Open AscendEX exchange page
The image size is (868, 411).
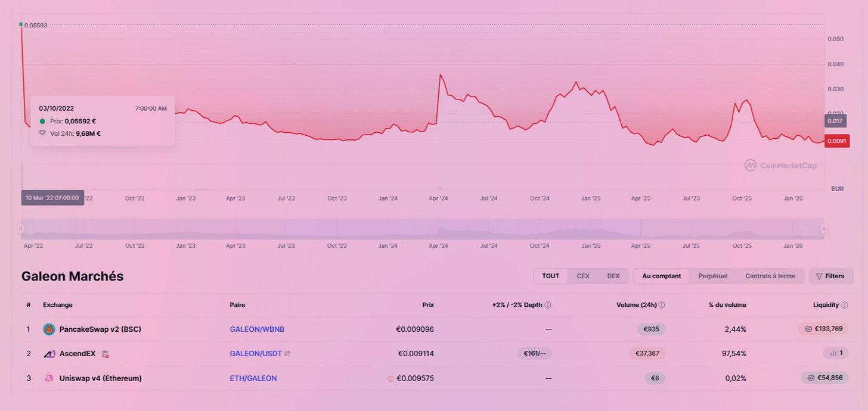(x=77, y=354)
